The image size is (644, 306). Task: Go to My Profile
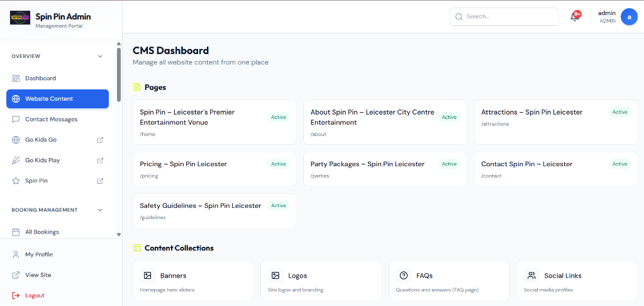click(x=57, y=254)
